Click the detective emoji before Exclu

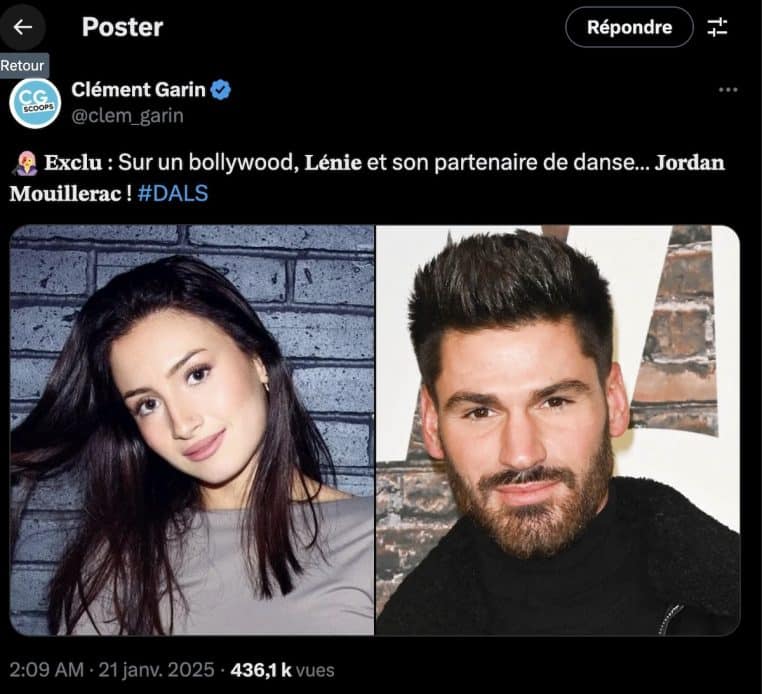point(23,163)
